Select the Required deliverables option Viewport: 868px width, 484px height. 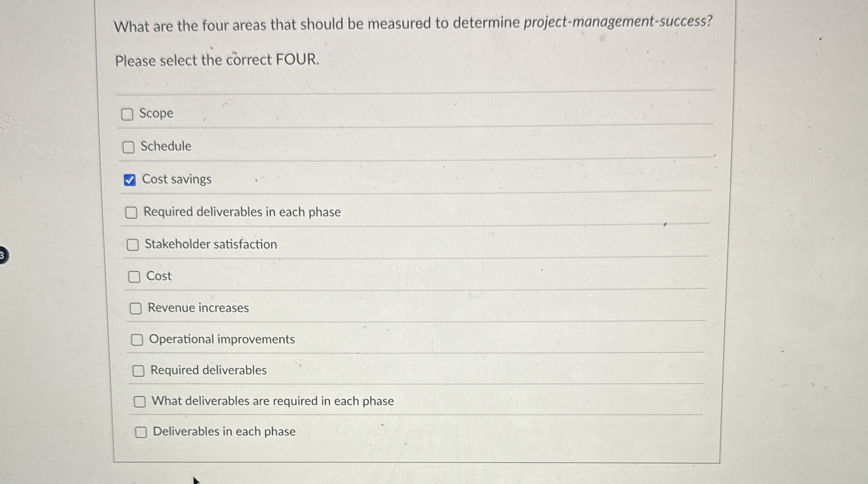pyautogui.click(x=139, y=371)
